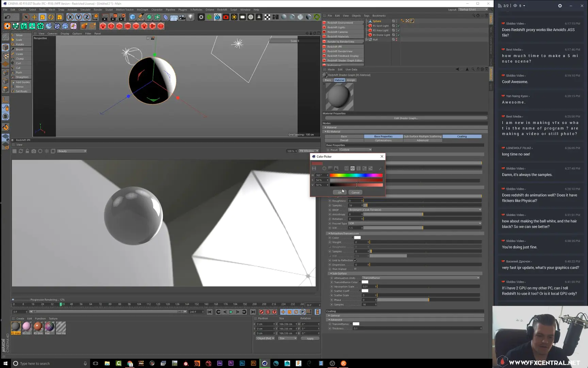The width and height of the screenshot is (588, 368).
Task: Click the Apply button in coordinates
Action: pyautogui.click(x=310, y=338)
